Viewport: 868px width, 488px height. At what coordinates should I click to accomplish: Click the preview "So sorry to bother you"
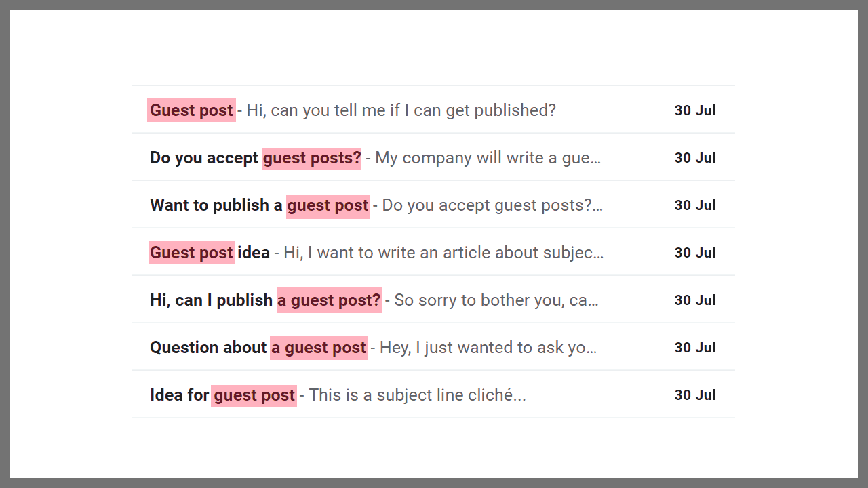click(x=496, y=300)
